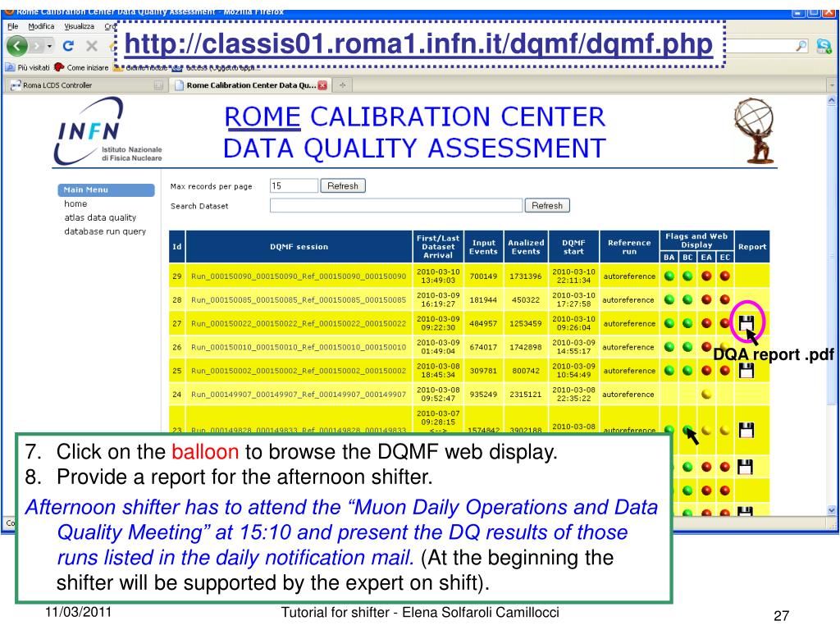Viewport: 840px width, 630px height.
Task: Click the DQMF session column header
Action: (299, 247)
